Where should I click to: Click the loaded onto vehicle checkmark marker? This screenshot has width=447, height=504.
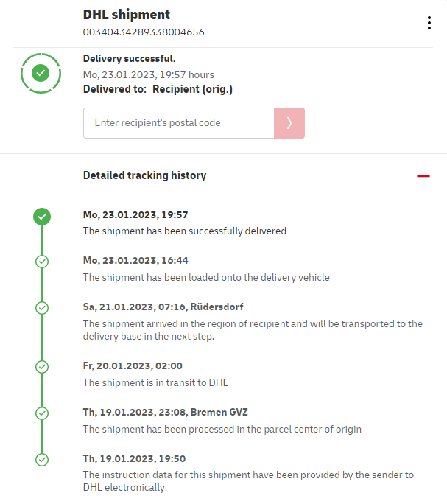(x=42, y=261)
